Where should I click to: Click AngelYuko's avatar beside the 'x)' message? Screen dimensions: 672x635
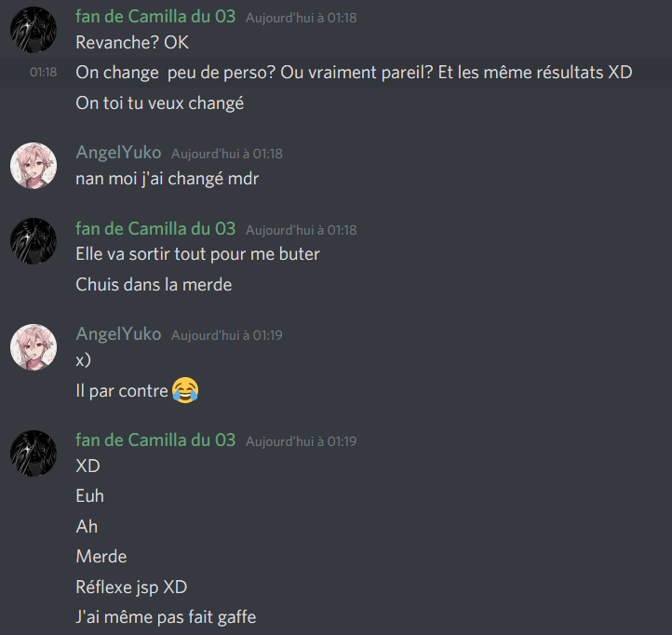coord(34,347)
